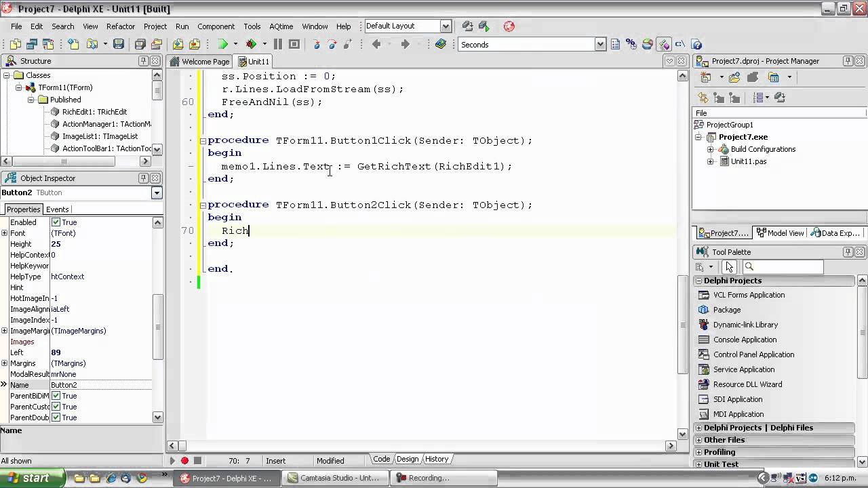868x488 pixels.
Task: Toggle the Enabled property checkbox
Action: [56, 222]
